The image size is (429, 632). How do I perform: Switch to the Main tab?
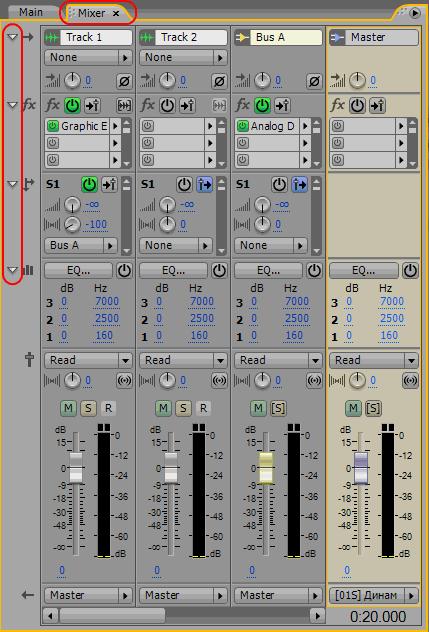point(31,12)
